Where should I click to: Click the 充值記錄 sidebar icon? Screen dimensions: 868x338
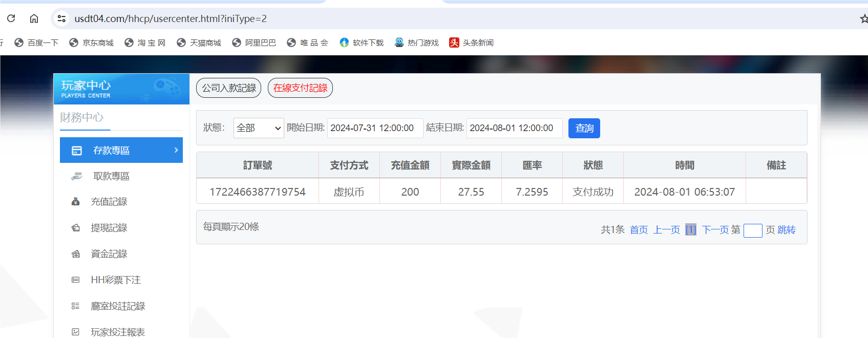pos(76,202)
